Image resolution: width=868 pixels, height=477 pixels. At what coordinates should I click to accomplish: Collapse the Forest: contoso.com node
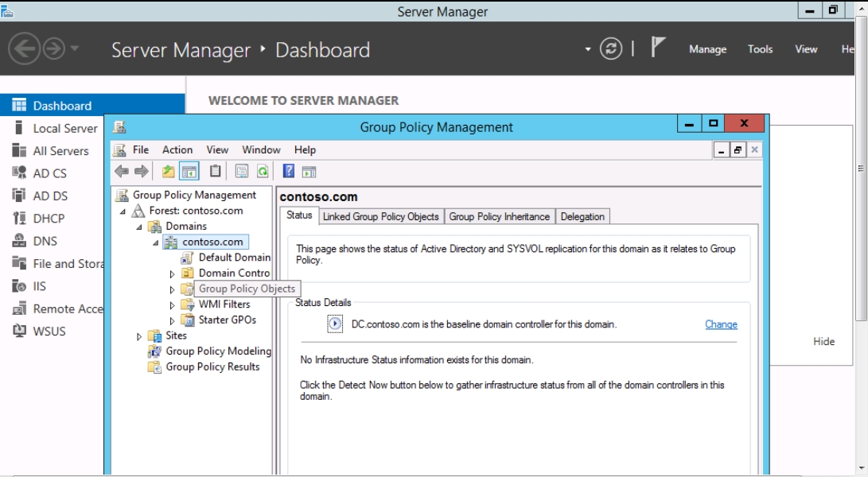[123, 211]
